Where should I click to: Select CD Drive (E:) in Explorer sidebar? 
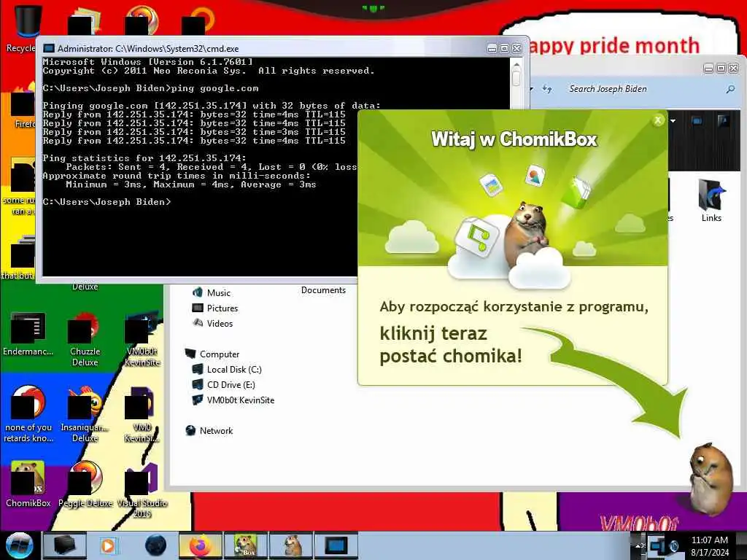pyautogui.click(x=223, y=384)
